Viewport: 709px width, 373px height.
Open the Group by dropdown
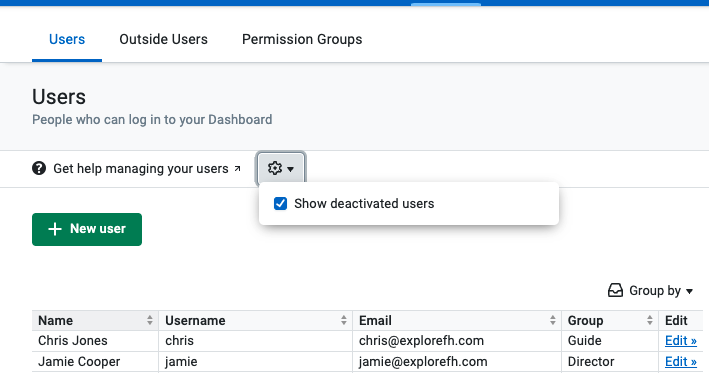[650, 290]
